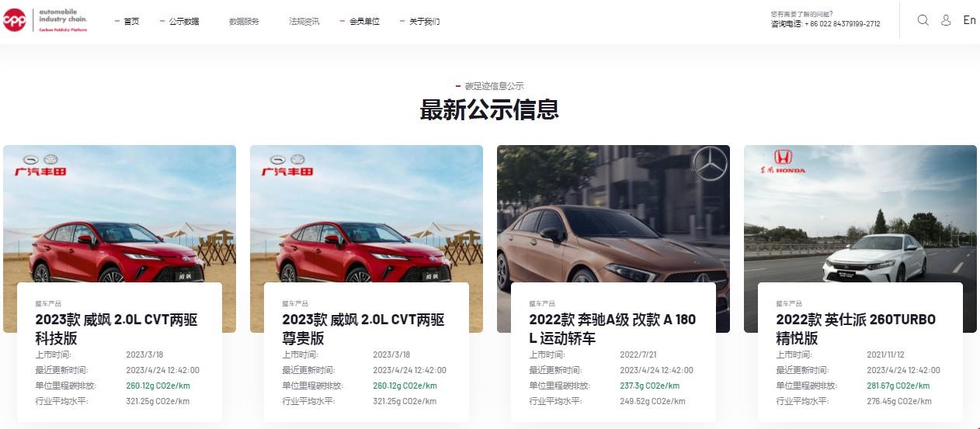
Task: Click the GAC Toyota logo on first card
Action: coord(42,164)
